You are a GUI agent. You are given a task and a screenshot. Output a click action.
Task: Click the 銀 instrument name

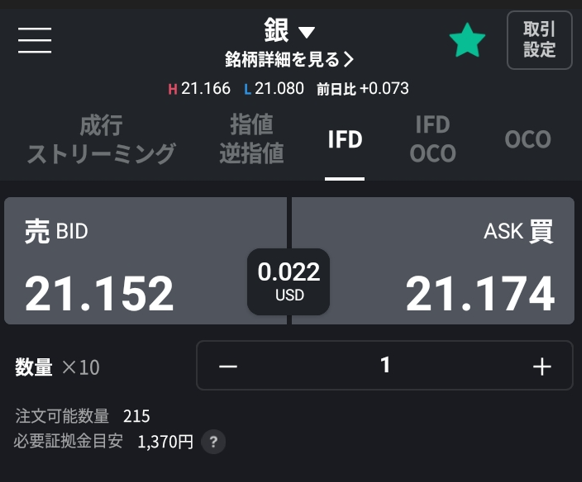point(276,30)
